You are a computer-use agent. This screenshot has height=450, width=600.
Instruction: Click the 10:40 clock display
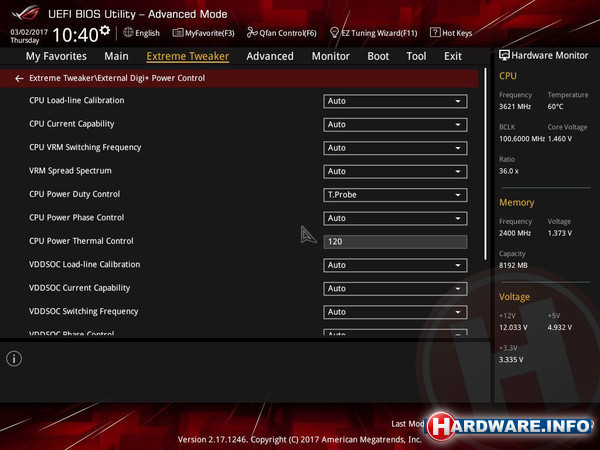[x=75, y=35]
